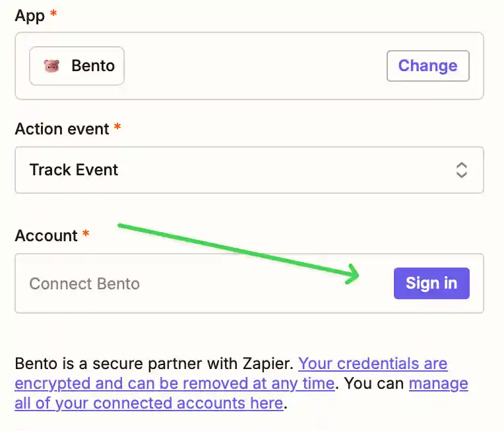
Task: Click the orange asterisk beside App
Action: (x=54, y=14)
